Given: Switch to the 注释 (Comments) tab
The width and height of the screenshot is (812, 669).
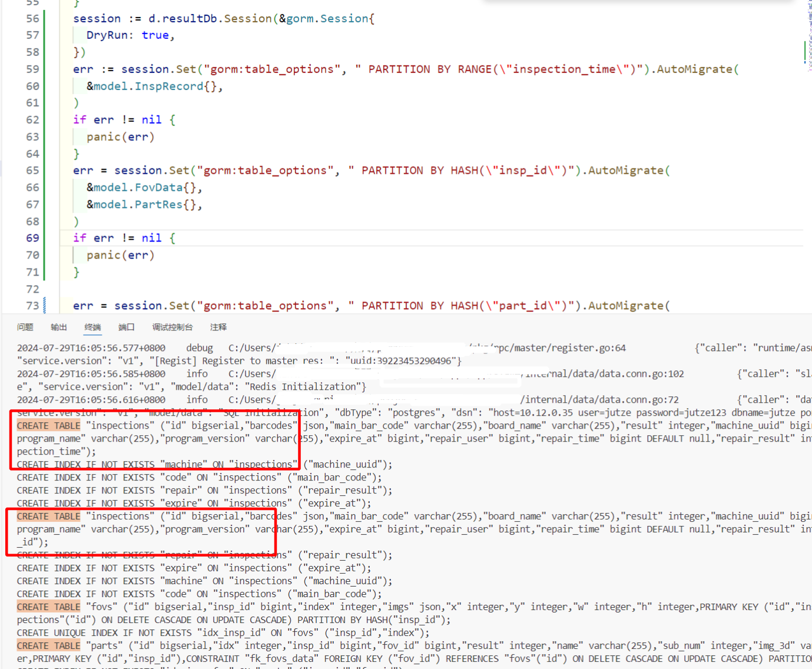Looking at the screenshot, I should (x=218, y=327).
